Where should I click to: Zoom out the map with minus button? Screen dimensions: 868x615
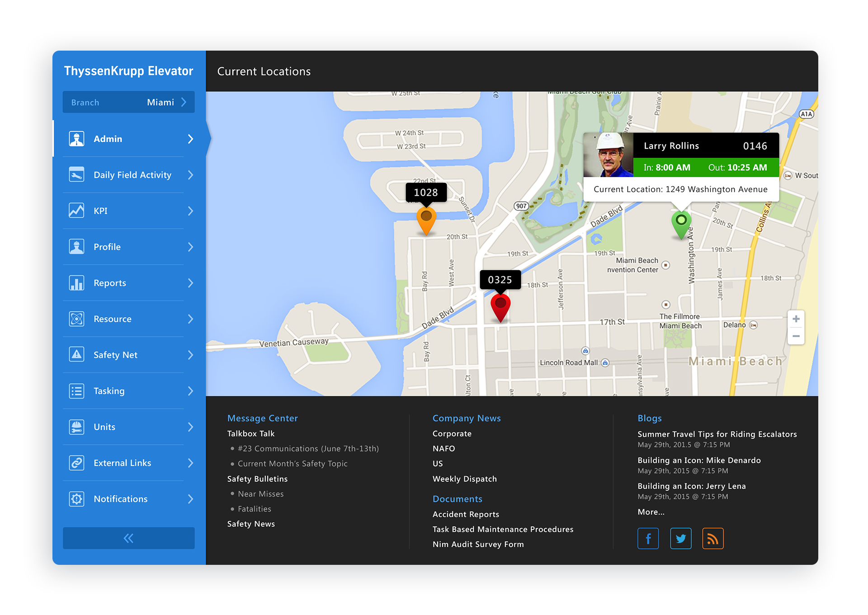click(x=796, y=336)
